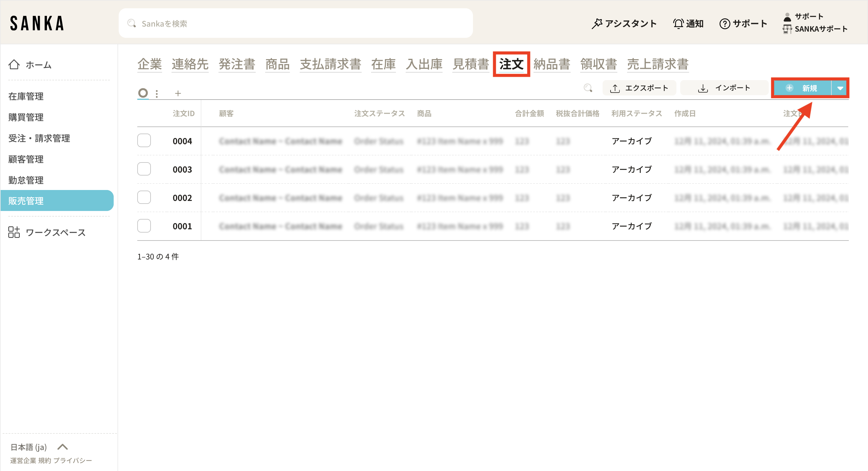Check the box for order 0004

click(x=144, y=141)
